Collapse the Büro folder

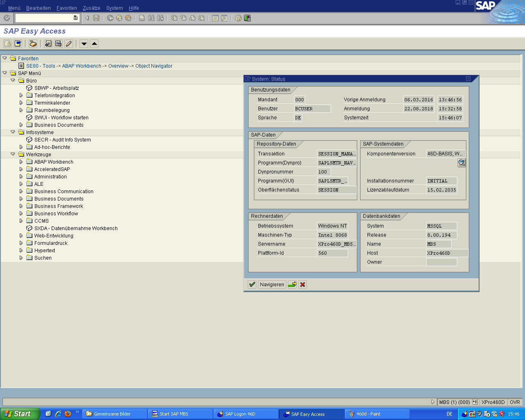click(13, 80)
